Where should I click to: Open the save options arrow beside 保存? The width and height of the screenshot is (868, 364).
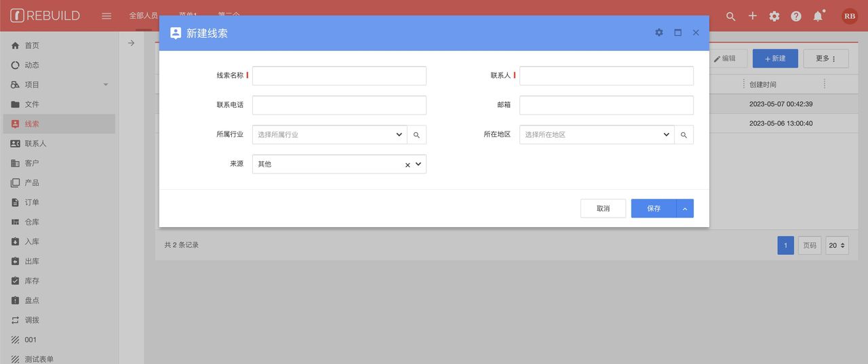[685, 209]
